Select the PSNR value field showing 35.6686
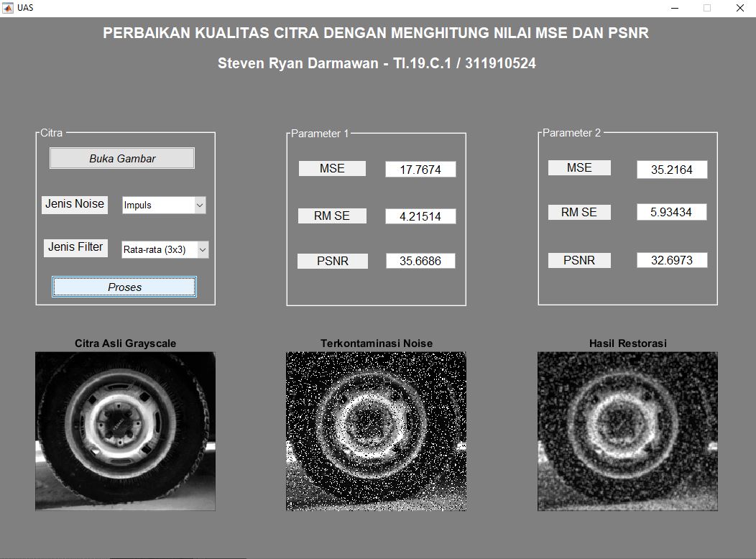This screenshot has height=559, width=756. tap(420, 261)
